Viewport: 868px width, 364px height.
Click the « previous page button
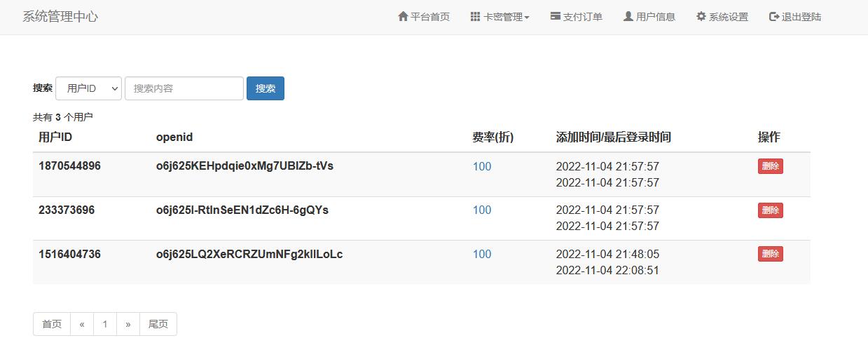(82, 324)
